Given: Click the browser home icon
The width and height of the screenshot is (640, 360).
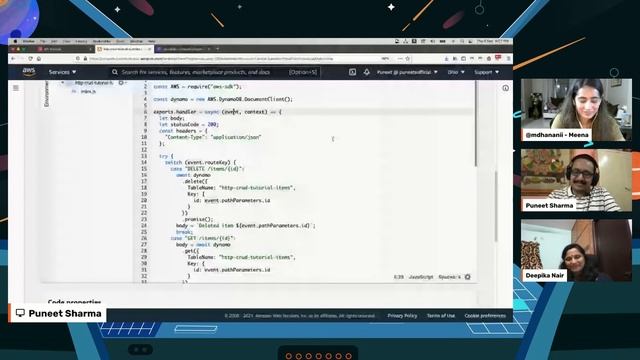Looking at the screenshot, I should point(39,59).
